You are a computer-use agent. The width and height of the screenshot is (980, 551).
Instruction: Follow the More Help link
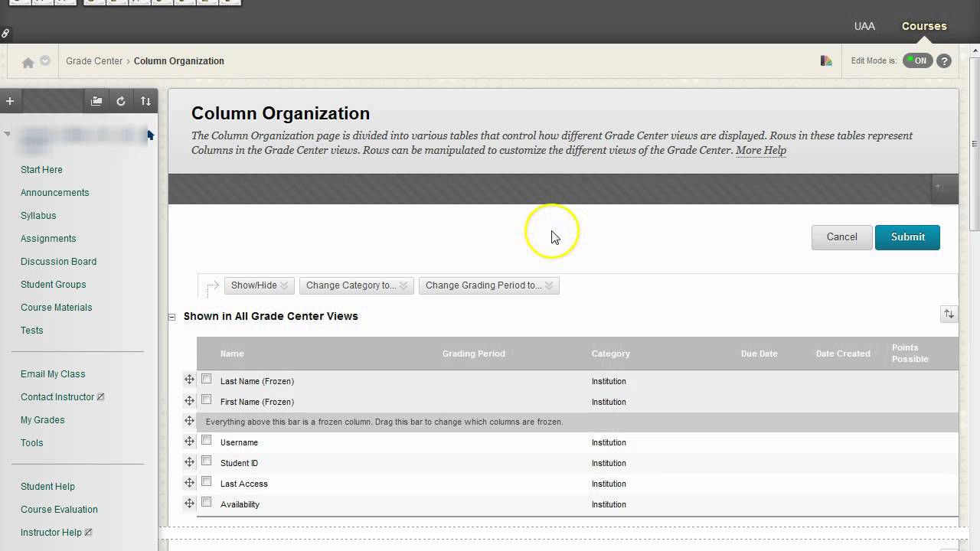click(x=761, y=150)
